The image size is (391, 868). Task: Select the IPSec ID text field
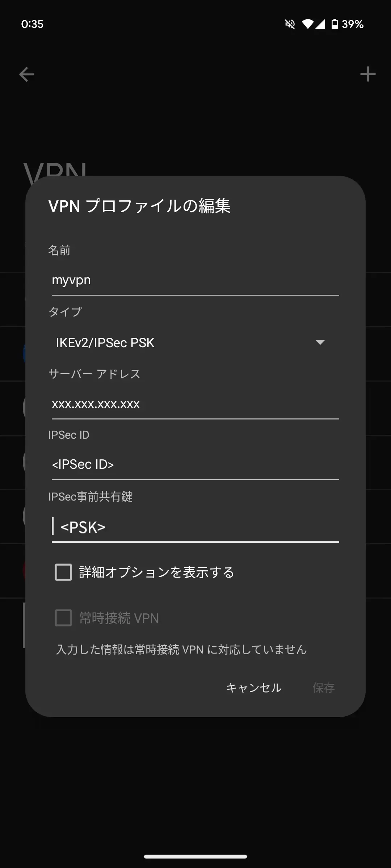click(x=195, y=464)
